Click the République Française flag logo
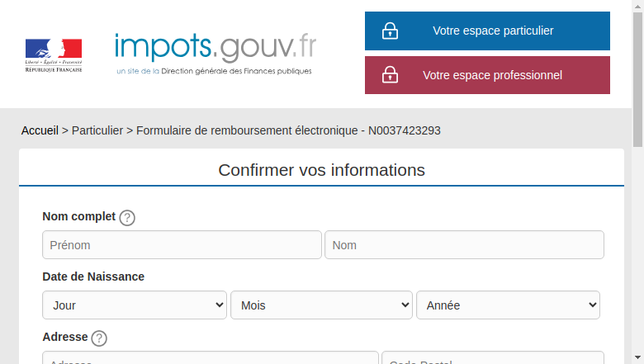The image size is (644, 364). point(54,55)
